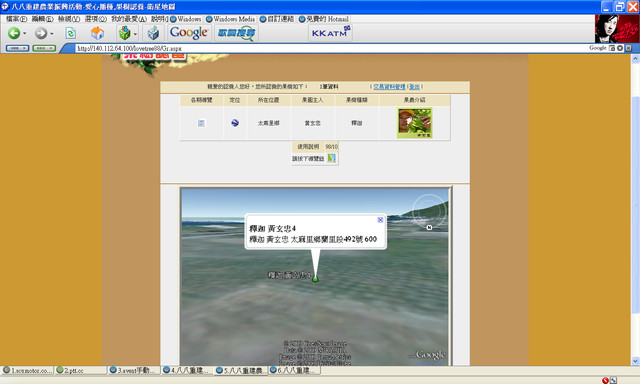Close the map info balloon
640x384 pixels.
pos(380,220)
